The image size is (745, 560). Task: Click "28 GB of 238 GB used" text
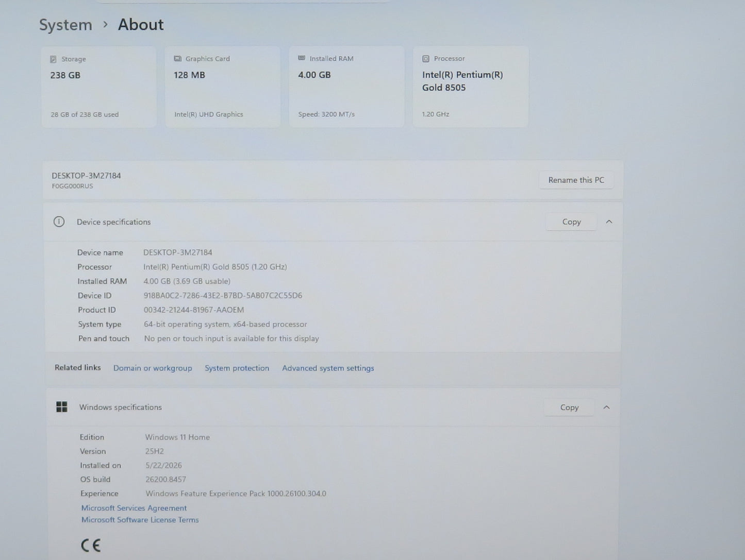pyautogui.click(x=85, y=114)
